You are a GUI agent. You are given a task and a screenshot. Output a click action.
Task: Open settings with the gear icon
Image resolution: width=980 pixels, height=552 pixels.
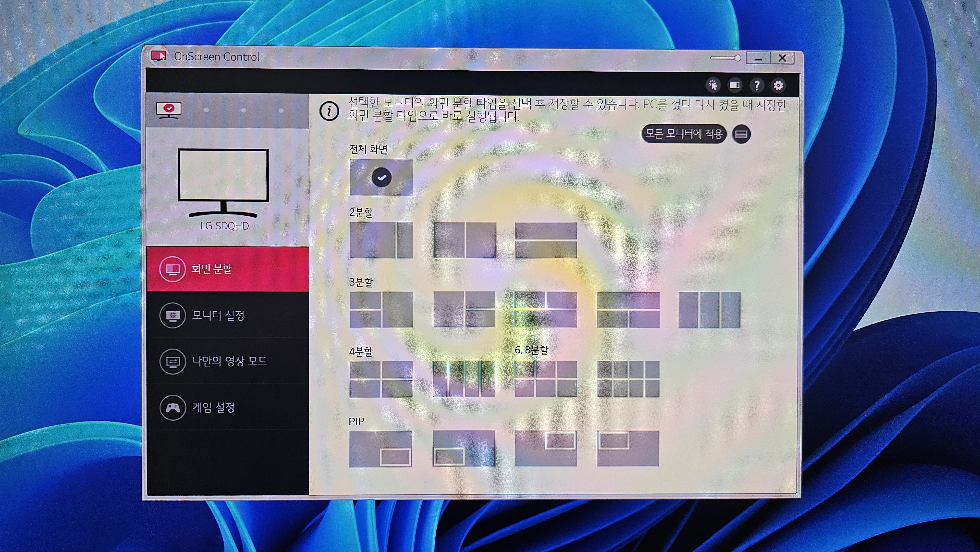[x=778, y=86]
